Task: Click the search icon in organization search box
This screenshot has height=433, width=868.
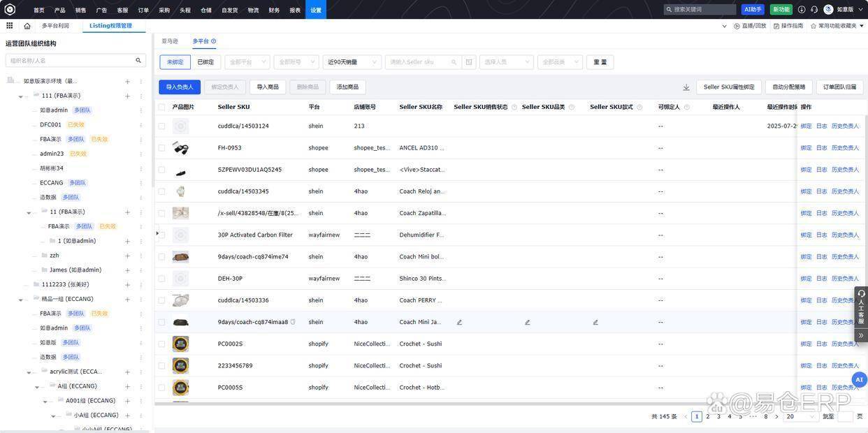Action: (138, 61)
